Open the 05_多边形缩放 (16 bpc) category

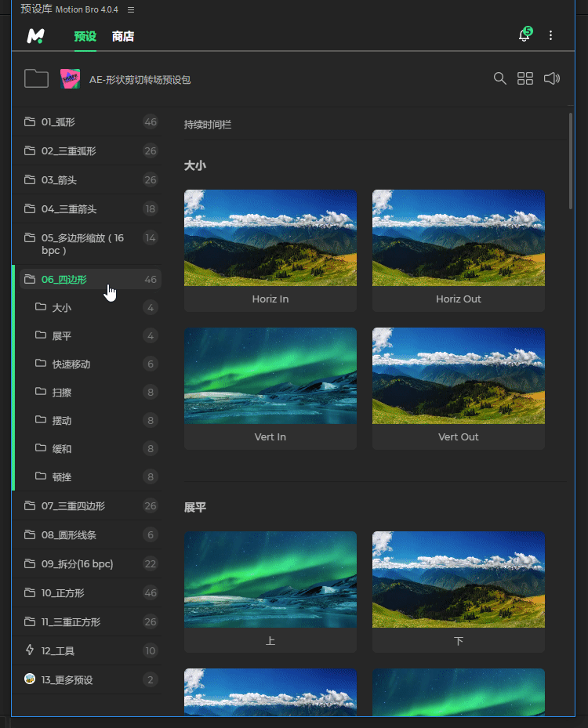click(87, 244)
